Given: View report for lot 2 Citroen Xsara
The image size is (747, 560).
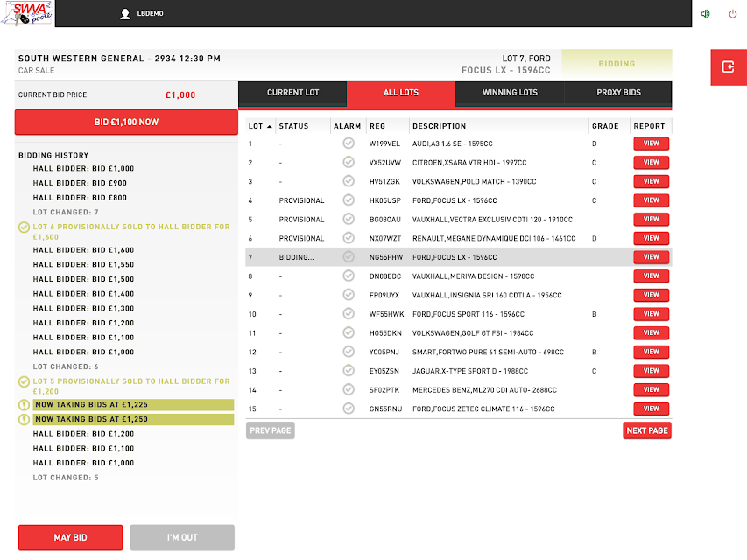Looking at the screenshot, I should (652, 163).
